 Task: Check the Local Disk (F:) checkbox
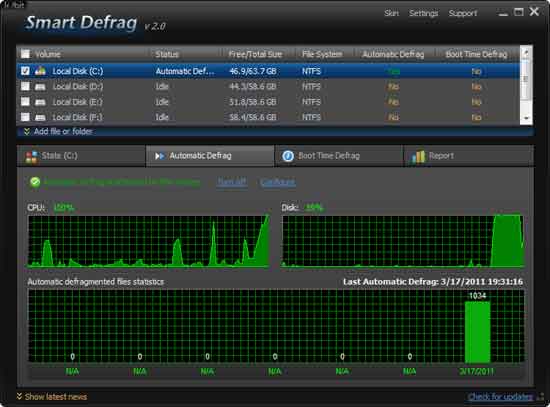pos(25,117)
